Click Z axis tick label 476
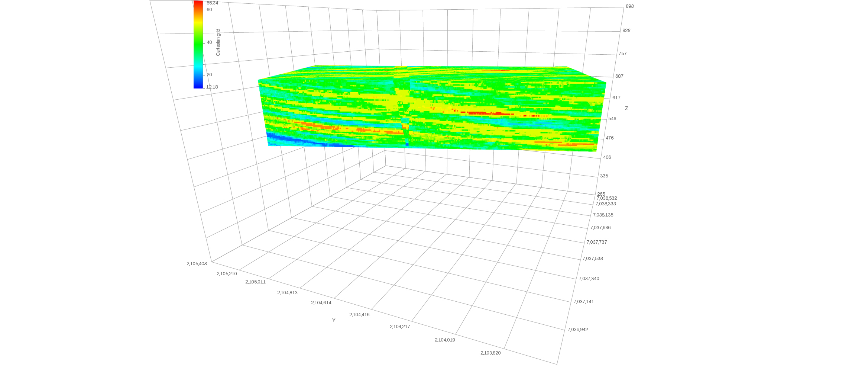Image resolution: width=868 pixels, height=372 pixels. pyautogui.click(x=610, y=138)
